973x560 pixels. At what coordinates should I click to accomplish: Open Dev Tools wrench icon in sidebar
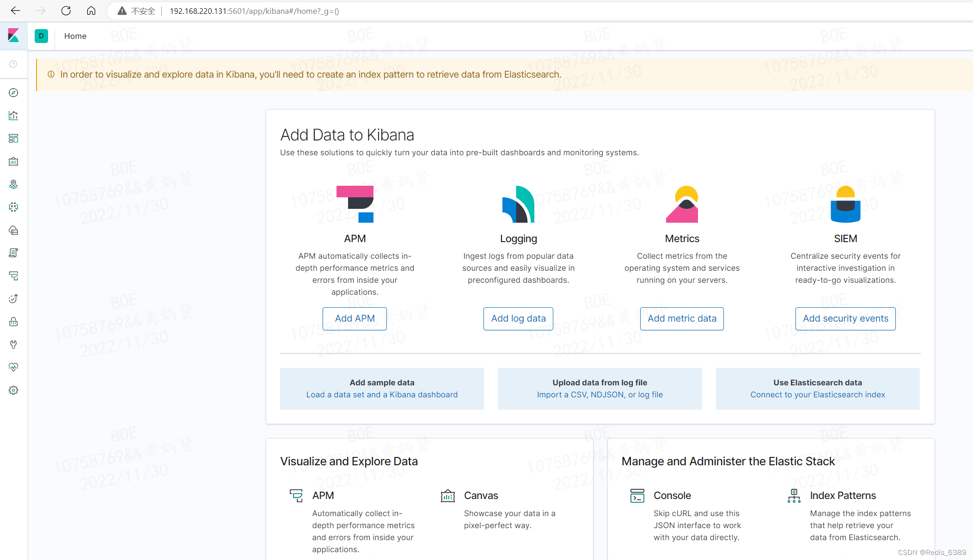pyautogui.click(x=13, y=344)
